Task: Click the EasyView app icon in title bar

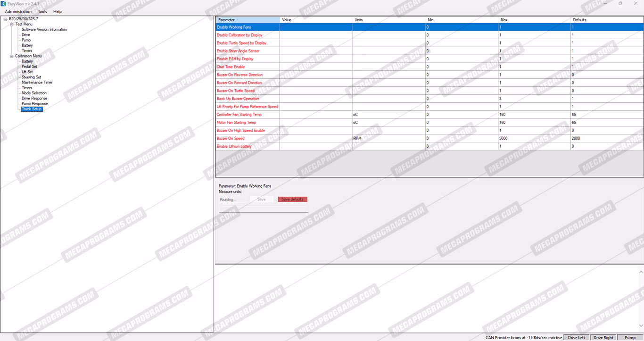Action: pos(4,3)
